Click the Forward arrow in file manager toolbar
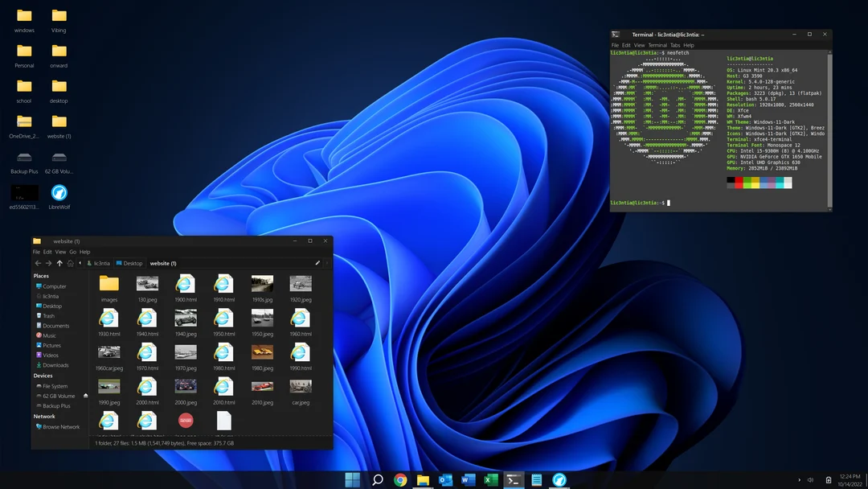The width and height of the screenshot is (868, 489). click(47, 263)
